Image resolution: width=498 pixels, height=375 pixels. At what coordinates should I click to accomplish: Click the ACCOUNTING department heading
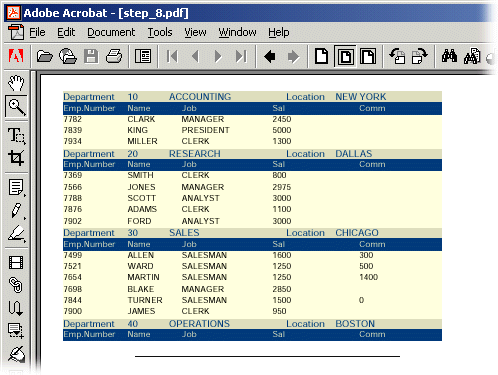(200, 97)
